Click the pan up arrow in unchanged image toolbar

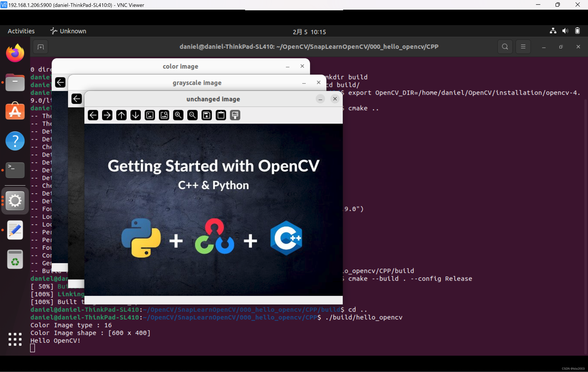(121, 115)
